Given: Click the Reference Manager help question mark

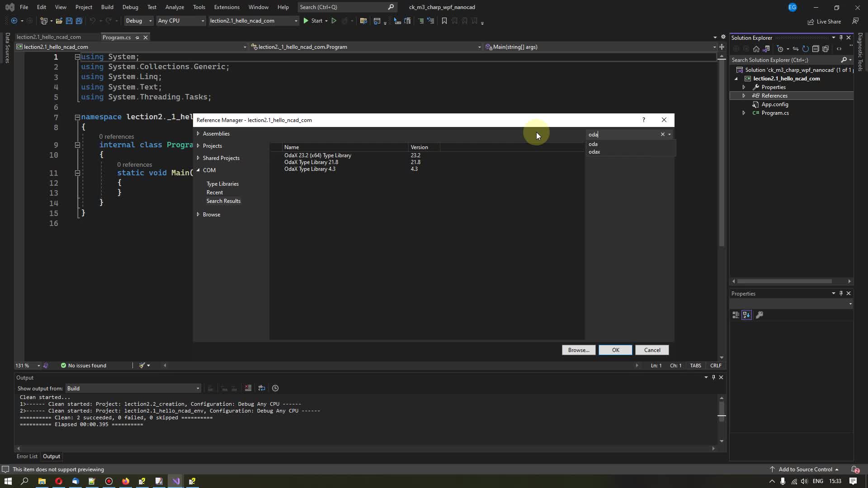Looking at the screenshot, I should click(x=644, y=120).
